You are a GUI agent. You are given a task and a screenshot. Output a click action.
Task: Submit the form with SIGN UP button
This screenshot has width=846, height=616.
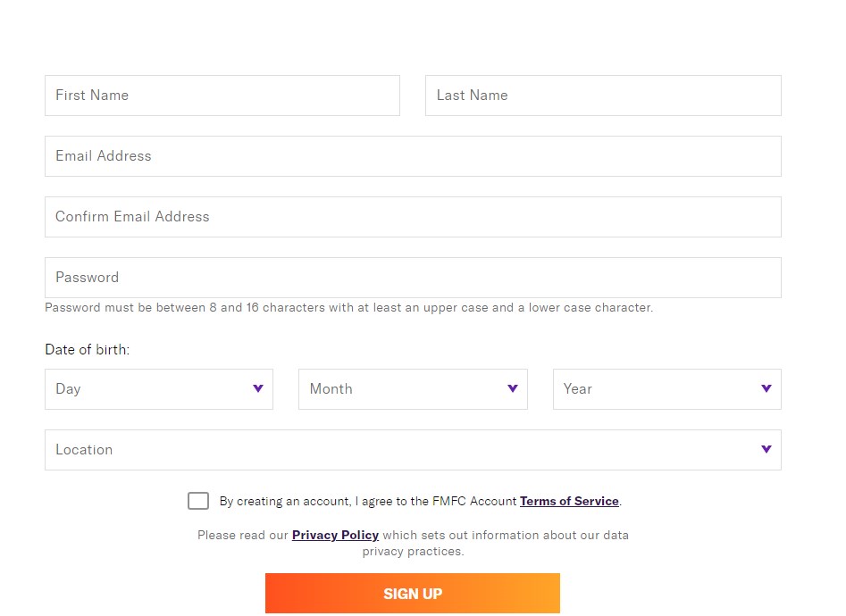[x=412, y=594]
